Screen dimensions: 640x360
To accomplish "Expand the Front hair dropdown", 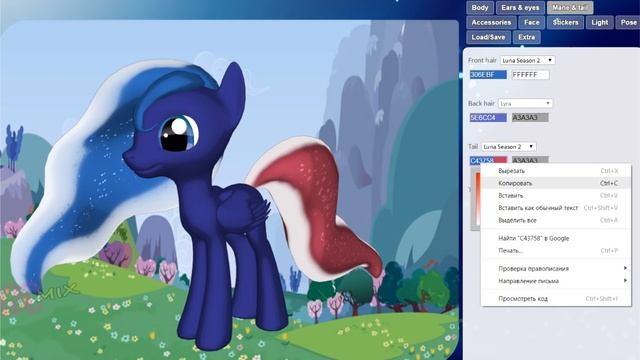I will pyautogui.click(x=527, y=60).
